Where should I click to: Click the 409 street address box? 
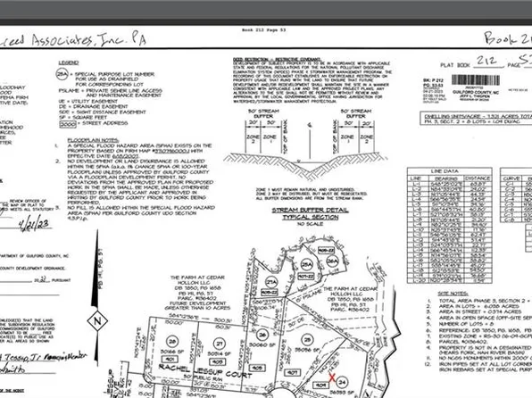coord(320,386)
